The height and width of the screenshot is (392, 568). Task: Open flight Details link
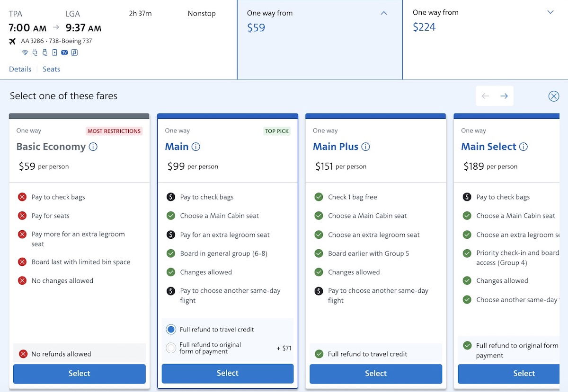[x=20, y=69]
